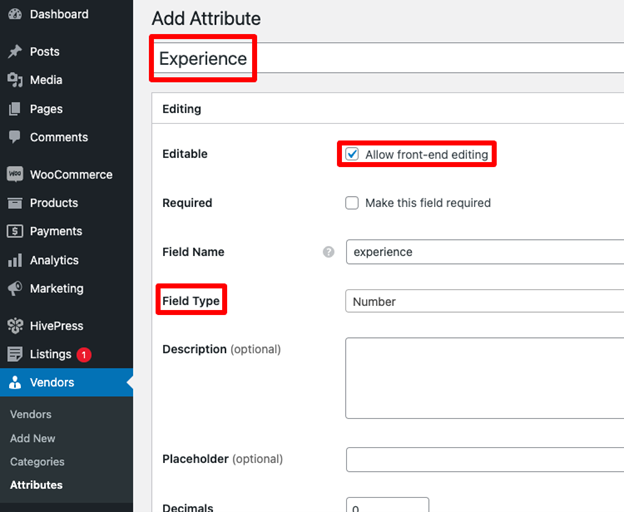Click the Vendors person icon
Screen dimensions: 624x512
pos(15,382)
